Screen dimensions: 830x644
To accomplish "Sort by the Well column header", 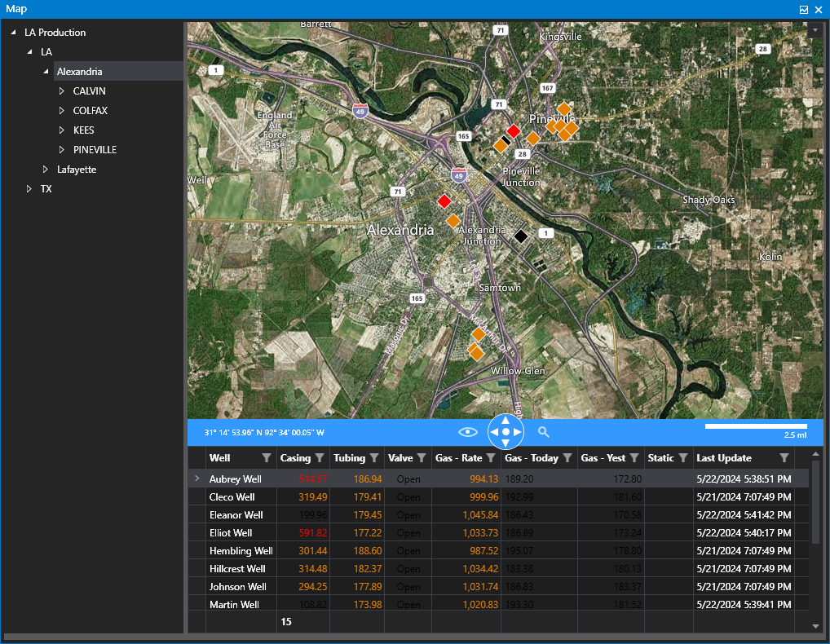I will point(219,458).
